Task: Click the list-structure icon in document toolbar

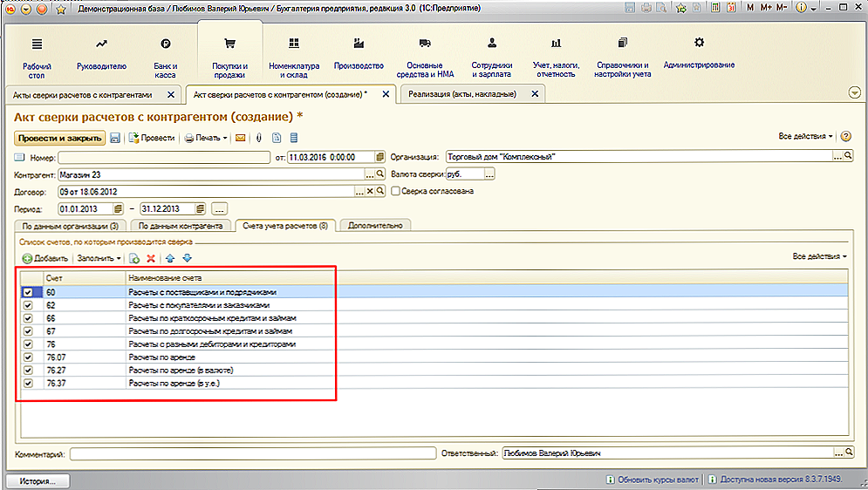Action: tap(294, 138)
